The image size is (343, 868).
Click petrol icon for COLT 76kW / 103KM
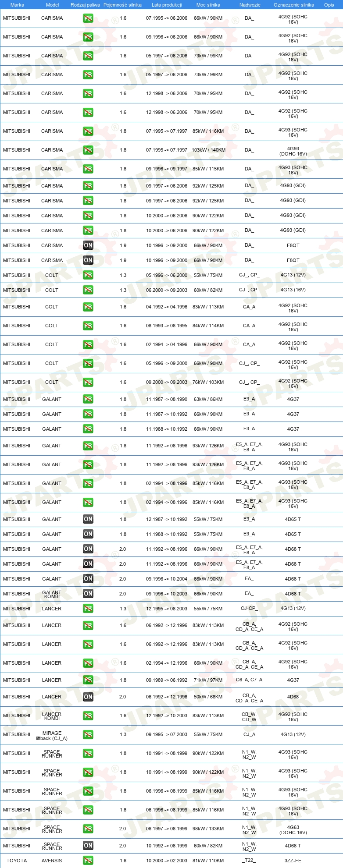tap(88, 383)
